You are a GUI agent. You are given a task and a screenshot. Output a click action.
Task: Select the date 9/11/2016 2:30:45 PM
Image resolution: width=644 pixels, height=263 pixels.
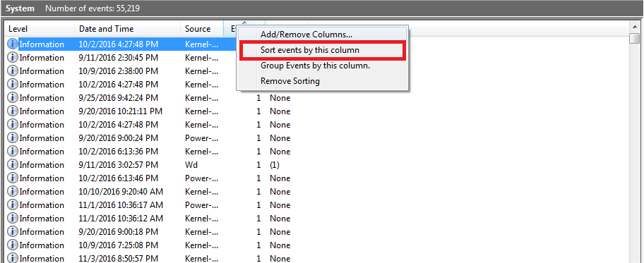pyautogui.click(x=119, y=57)
